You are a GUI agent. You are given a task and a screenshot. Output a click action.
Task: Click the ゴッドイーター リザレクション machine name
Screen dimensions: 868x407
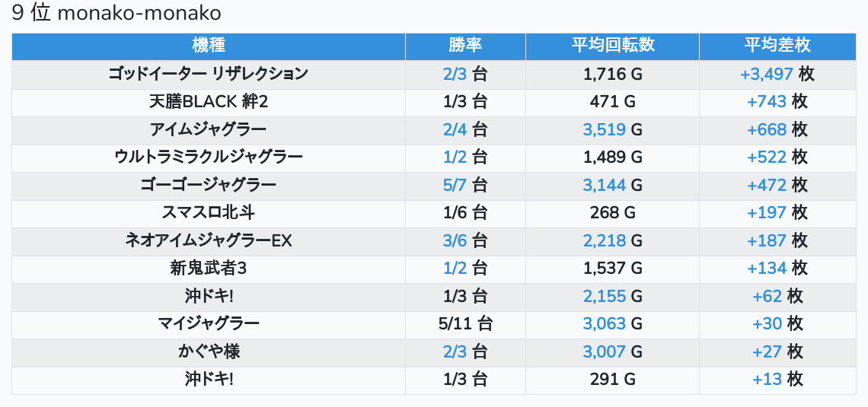[209, 74]
